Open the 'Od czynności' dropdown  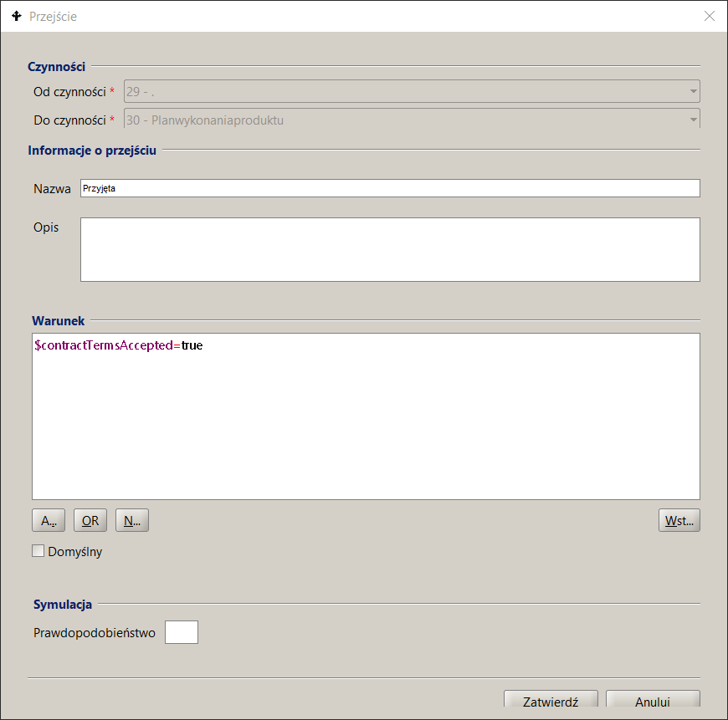(x=693, y=91)
